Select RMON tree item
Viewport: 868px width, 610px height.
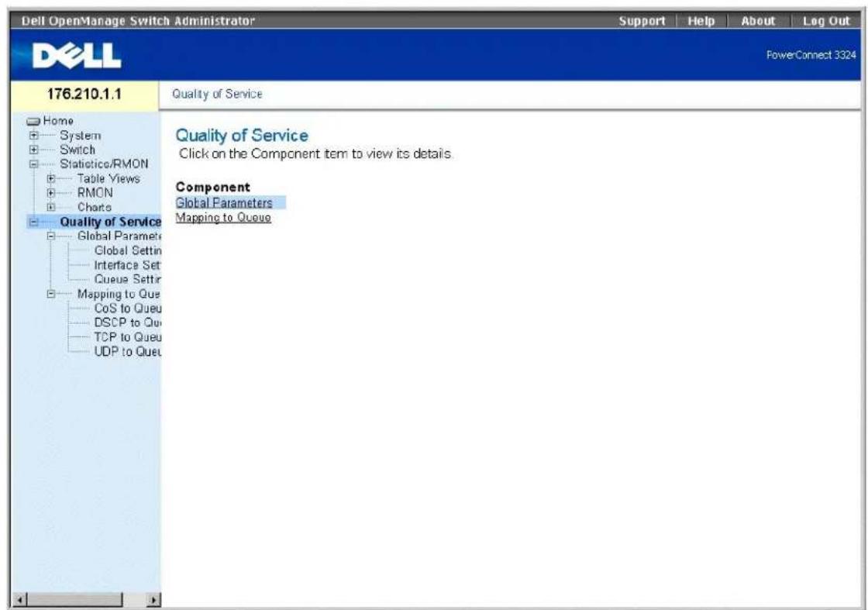click(95, 193)
